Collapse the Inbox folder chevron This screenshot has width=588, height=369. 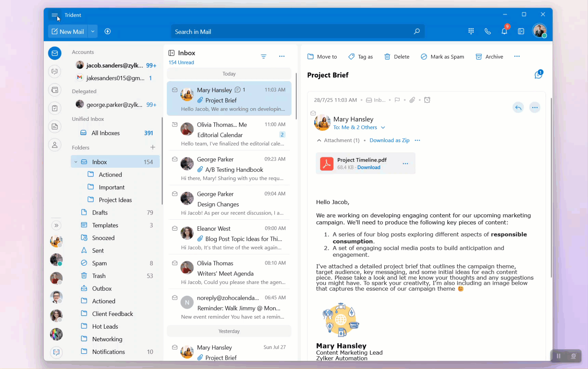(x=76, y=162)
